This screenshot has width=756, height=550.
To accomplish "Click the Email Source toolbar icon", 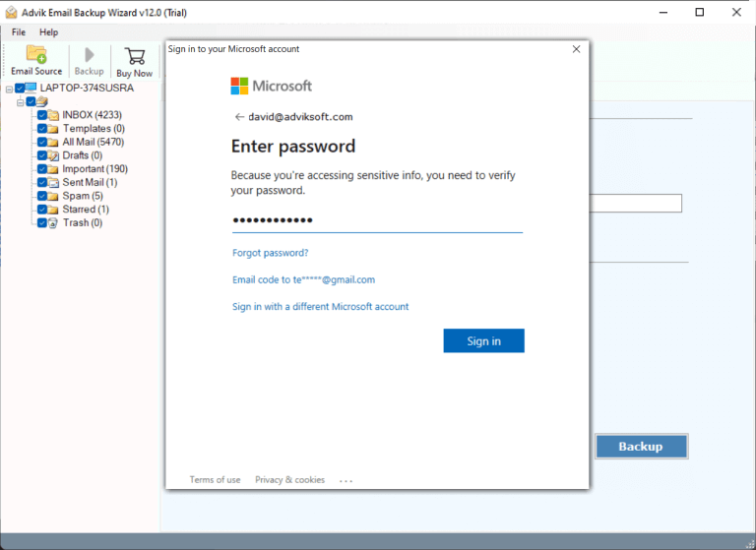I will click(x=36, y=59).
